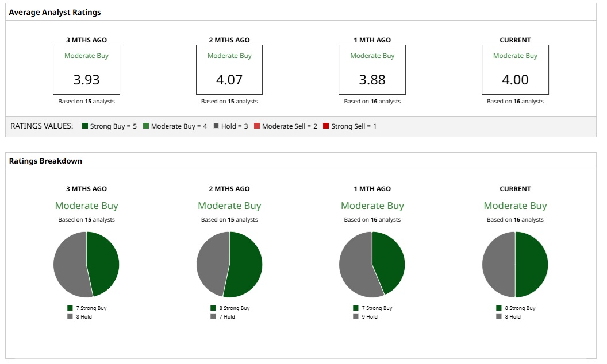Screen dimensions: 607x364
Task: Toggle the '7 Hold' legend entry under the 2 MTHS AGO pie
Action: click(223, 317)
